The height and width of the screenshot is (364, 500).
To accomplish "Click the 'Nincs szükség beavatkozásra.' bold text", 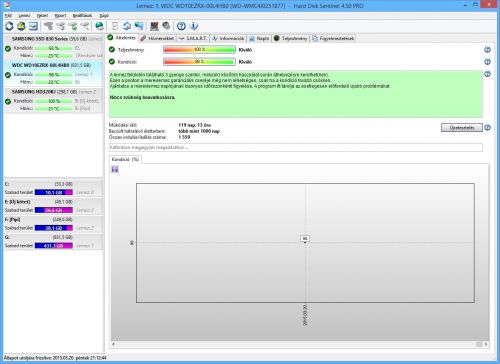I will coord(143,97).
